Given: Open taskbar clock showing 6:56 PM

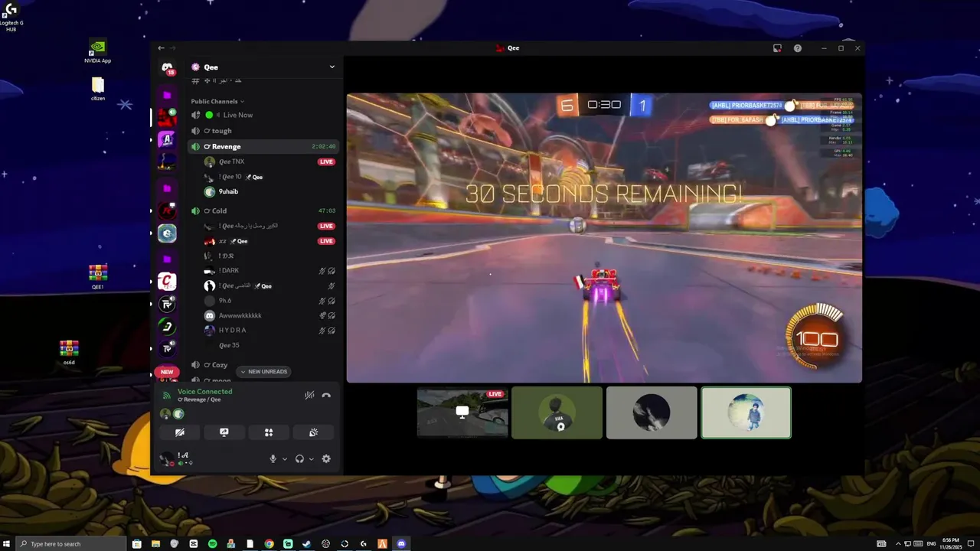Looking at the screenshot, I should point(950,543).
